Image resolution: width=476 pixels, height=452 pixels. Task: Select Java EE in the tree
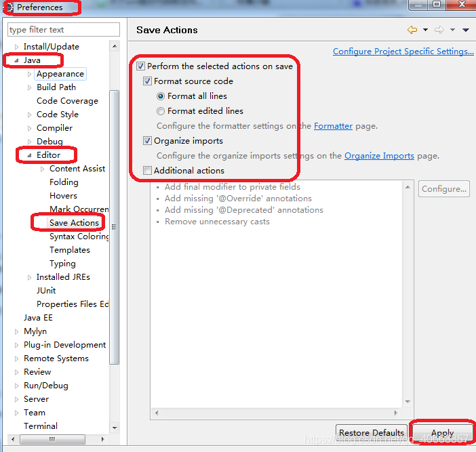pyautogui.click(x=38, y=318)
